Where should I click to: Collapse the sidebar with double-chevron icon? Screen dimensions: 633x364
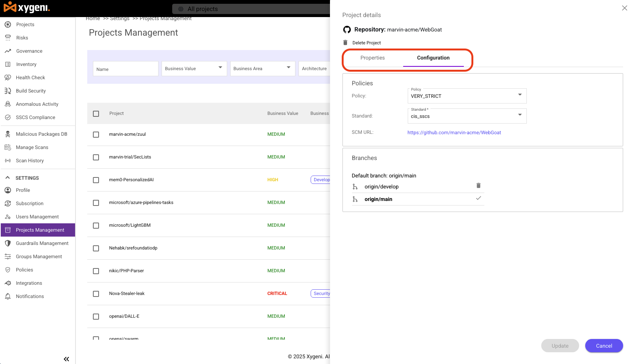66,359
